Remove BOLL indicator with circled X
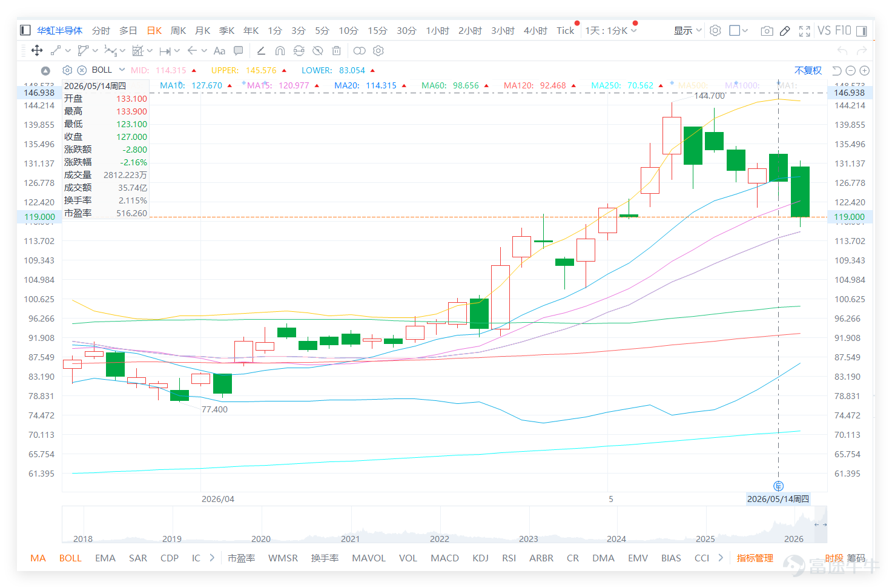This screenshot has height=588, width=892. [x=82, y=70]
